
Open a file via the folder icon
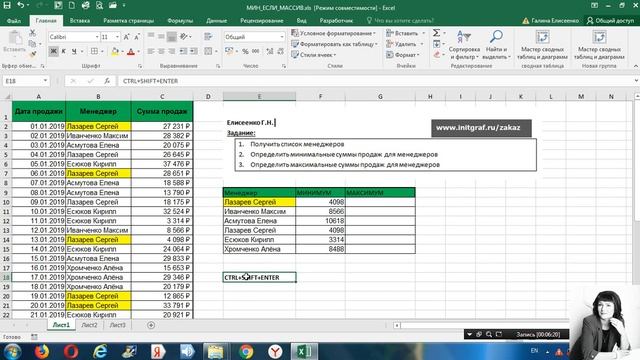coord(113,6)
